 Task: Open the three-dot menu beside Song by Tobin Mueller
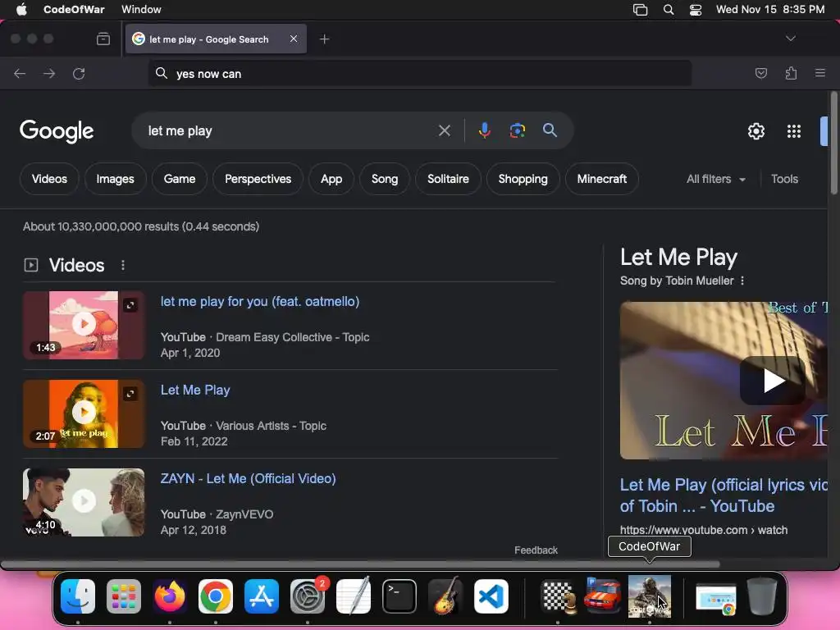[742, 281]
